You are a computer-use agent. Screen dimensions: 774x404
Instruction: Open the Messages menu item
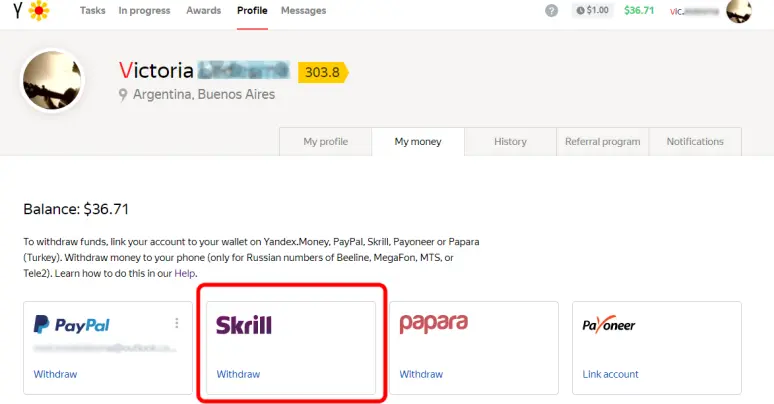coord(304,10)
